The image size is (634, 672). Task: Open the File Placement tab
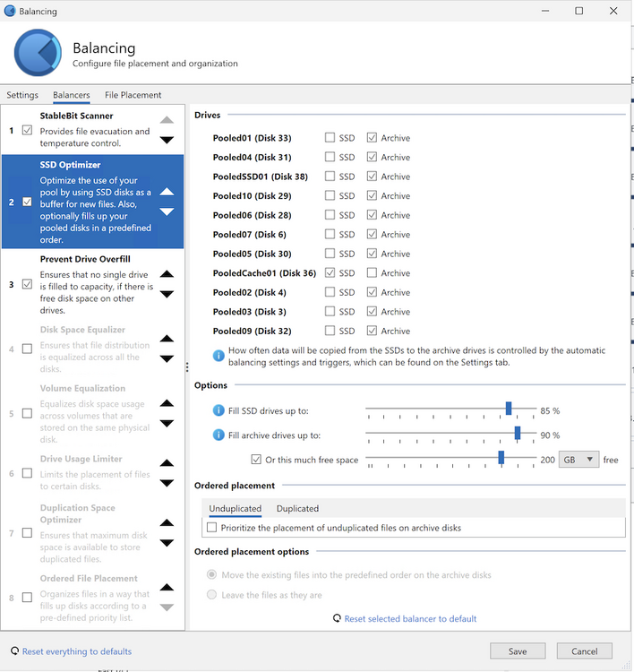point(133,95)
